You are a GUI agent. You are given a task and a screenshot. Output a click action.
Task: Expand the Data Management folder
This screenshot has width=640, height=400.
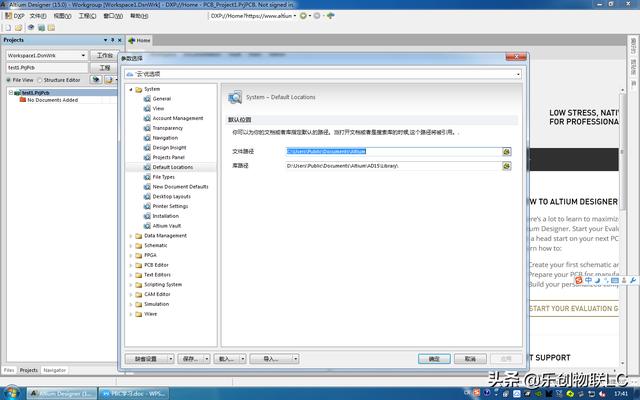[x=131, y=236]
